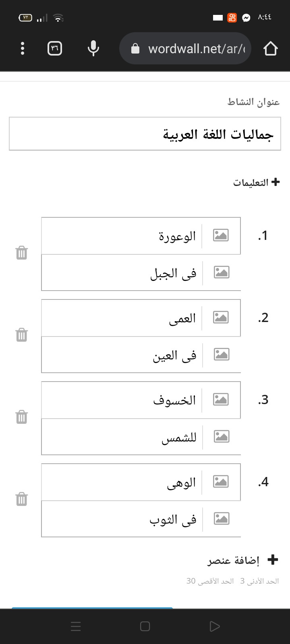This screenshot has width=290, height=644.
Task: Add image to the العمى field
Action: 221,318
